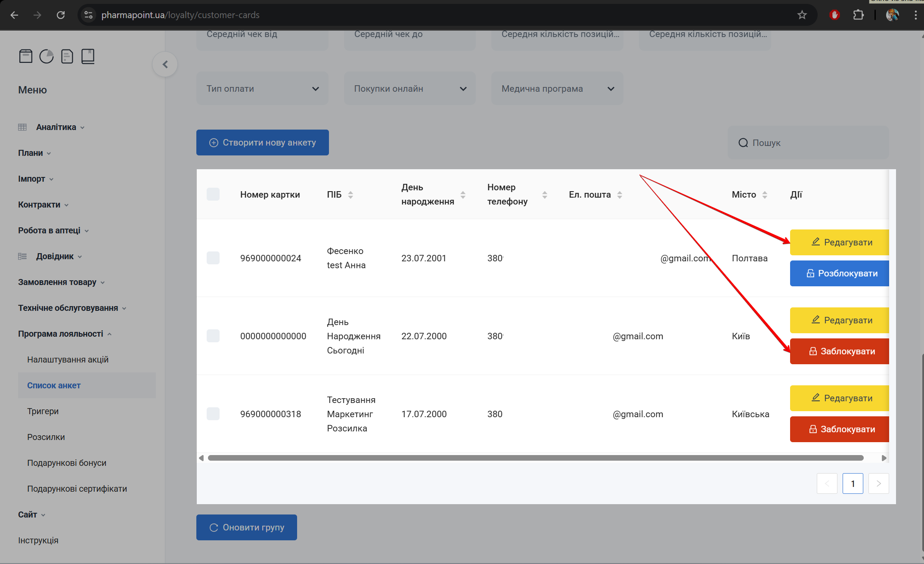View site information icon in address bar
This screenshot has height=564, width=924.
88,15
